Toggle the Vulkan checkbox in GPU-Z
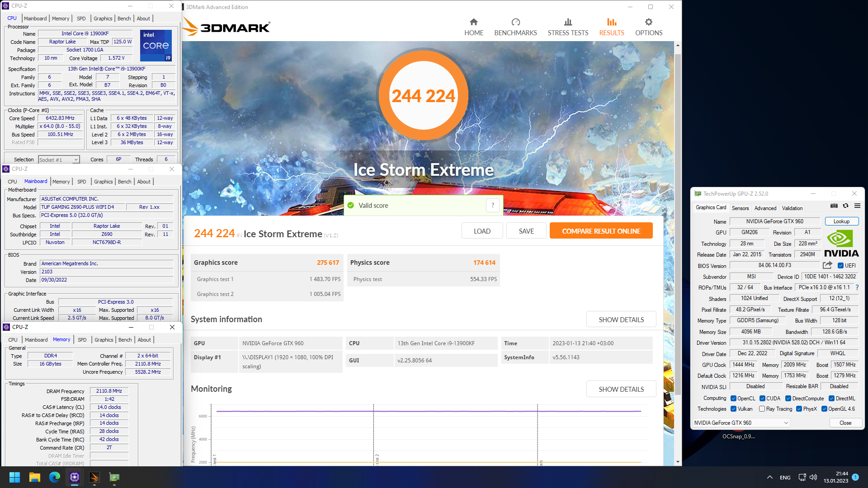Viewport: 868px width, 488px height. [733, 409]
